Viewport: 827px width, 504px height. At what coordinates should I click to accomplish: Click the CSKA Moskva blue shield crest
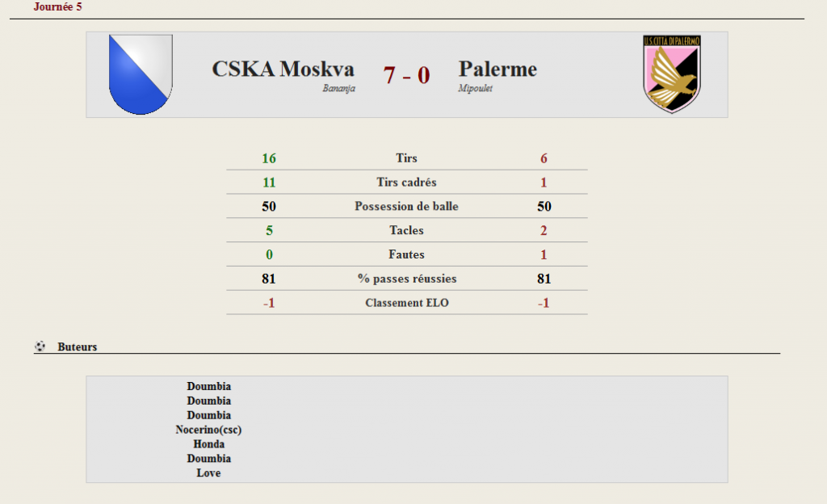tap(141, 74)
